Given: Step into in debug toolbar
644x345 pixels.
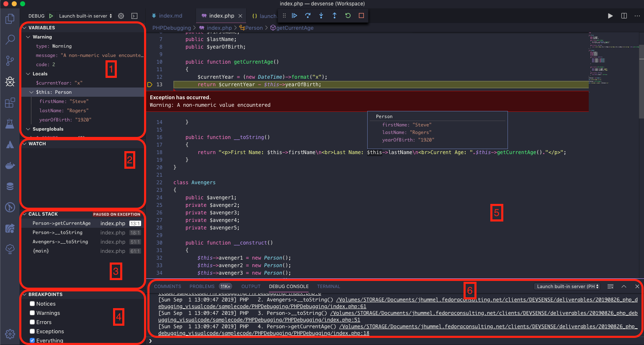Looking at the screenshot, I should point(321,15).
